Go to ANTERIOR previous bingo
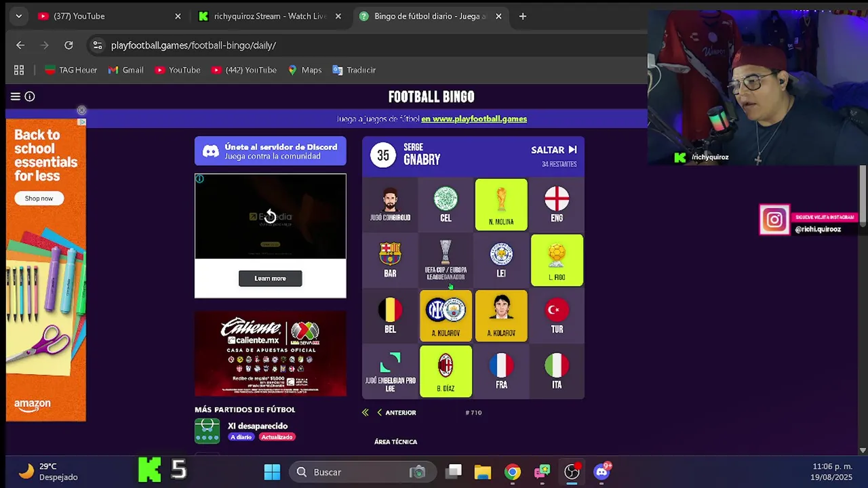This screenshot has width=868, height=488. [396, 412]
